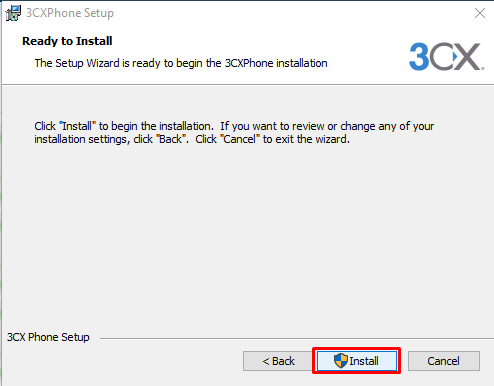Click the 3CXPhone Setup title bar text
This screenshot has width=494, height=386.
point(70,13)
